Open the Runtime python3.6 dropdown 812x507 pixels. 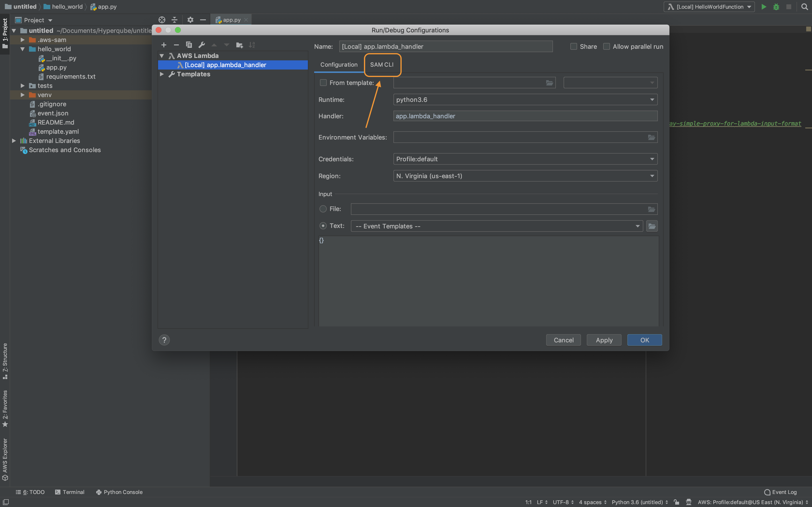(x=525, y=99)
